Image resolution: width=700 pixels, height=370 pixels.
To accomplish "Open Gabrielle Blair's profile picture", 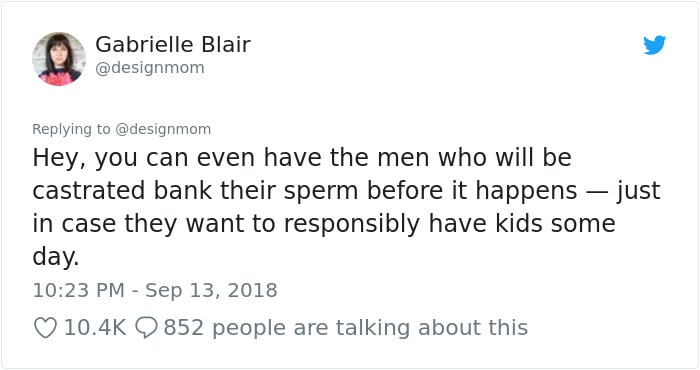I will (x=59, y=58).
